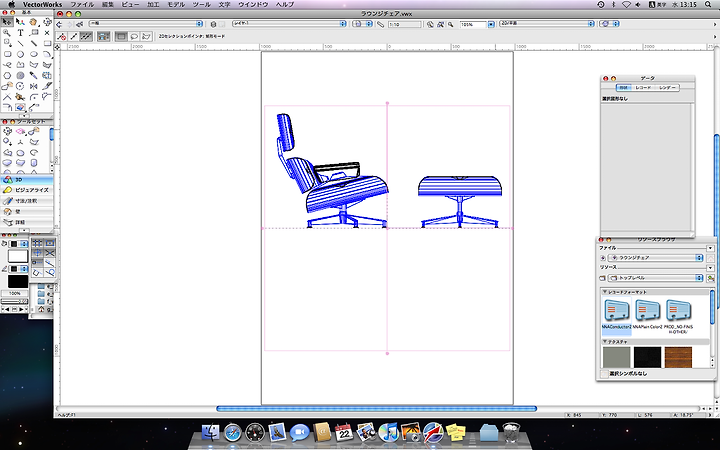
Task: Click the wood texture thumbnail
Action: tap(678, 357)
